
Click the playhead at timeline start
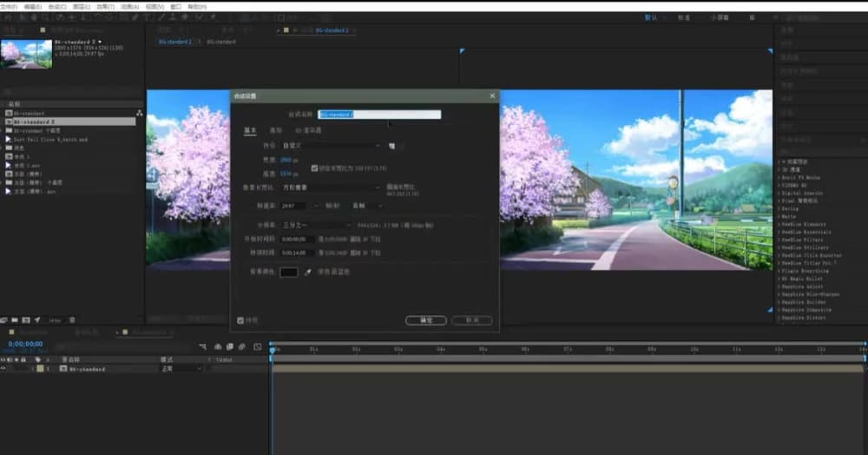(x=272, y=350)
